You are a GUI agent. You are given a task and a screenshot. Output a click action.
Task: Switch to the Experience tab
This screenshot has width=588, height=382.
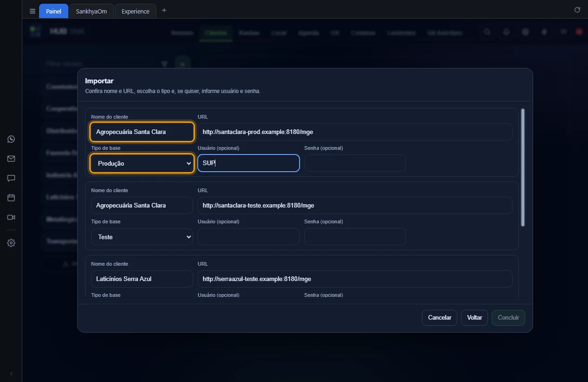(135, 11)
